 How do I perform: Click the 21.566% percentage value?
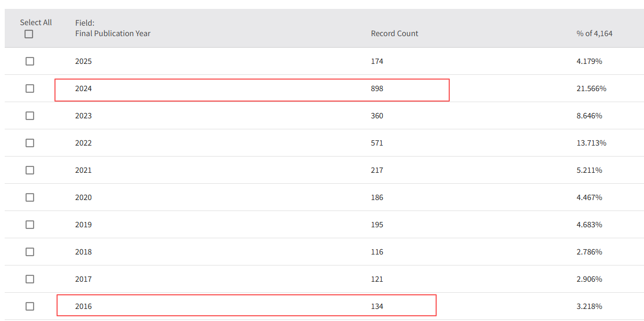click(x=591, y=88)
